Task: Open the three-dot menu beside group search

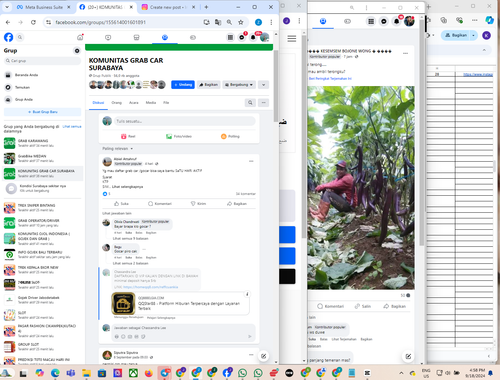Action: click(264, 103)
